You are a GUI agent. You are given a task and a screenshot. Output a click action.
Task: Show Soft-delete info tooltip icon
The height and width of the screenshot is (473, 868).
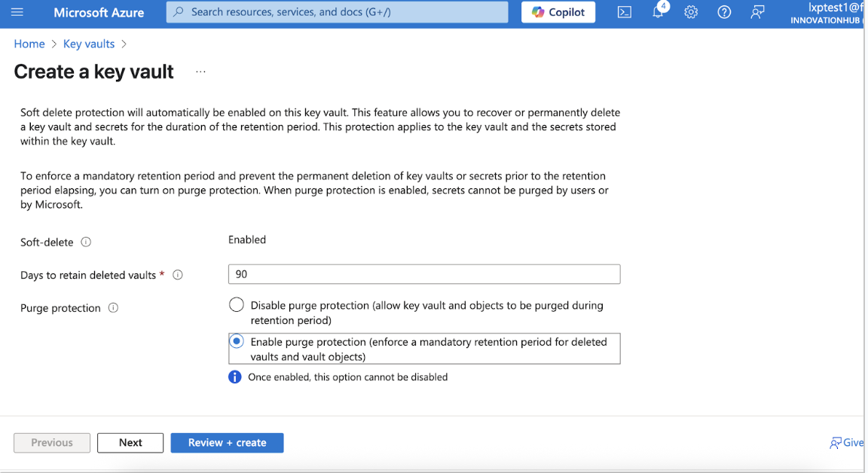(x=86, y=242)
